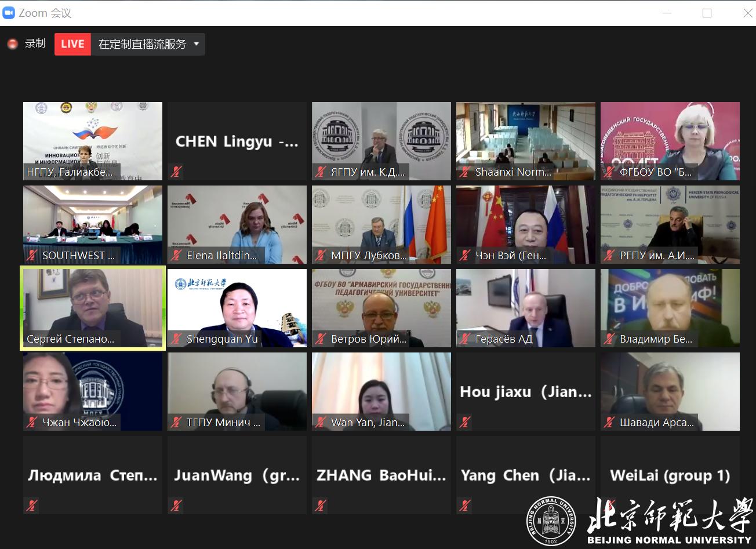This screenshot has width=756, height=549.
Task: Click the muted mic icon on JuanWang tile
Action: (176, 506)
